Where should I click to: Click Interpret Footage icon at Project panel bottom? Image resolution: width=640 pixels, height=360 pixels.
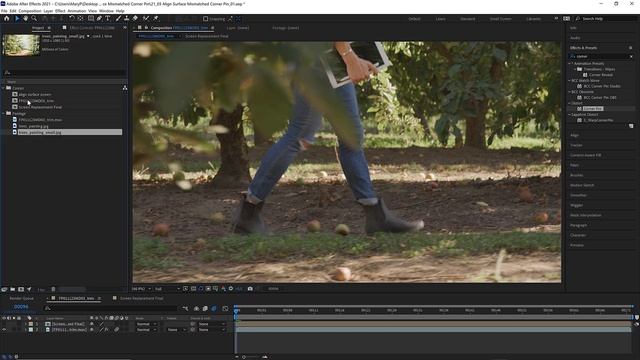coord(4,289)
